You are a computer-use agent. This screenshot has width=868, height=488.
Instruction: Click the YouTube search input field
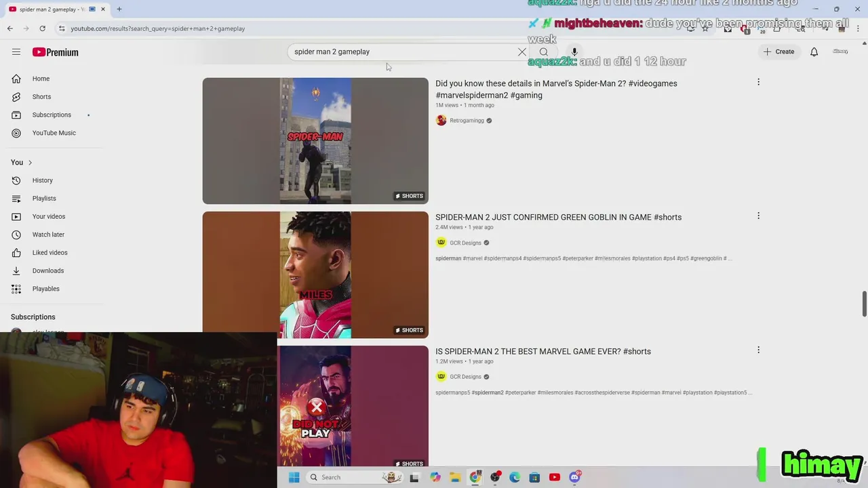(402, 52)
